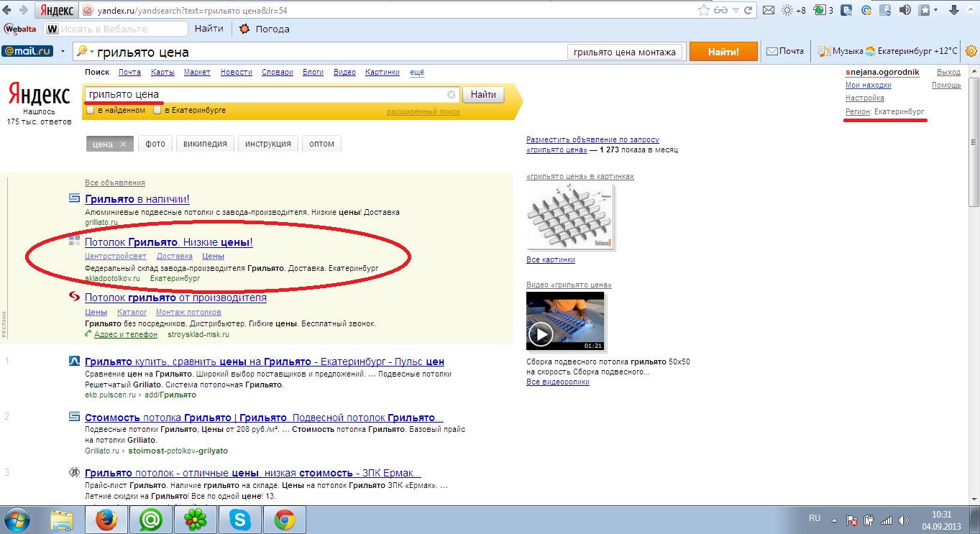Click the VKontakte toolbar icon
The width and height of the screenshot is (980, 534).
pyautogui.click(x=847, y=11)
